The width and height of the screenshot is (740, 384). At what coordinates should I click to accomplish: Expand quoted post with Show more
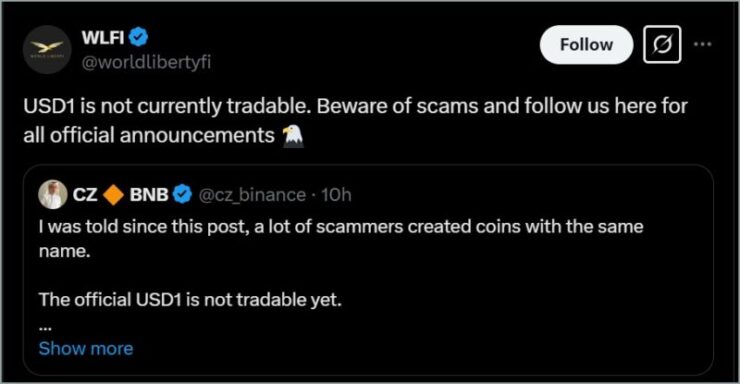tap(86, 349)
